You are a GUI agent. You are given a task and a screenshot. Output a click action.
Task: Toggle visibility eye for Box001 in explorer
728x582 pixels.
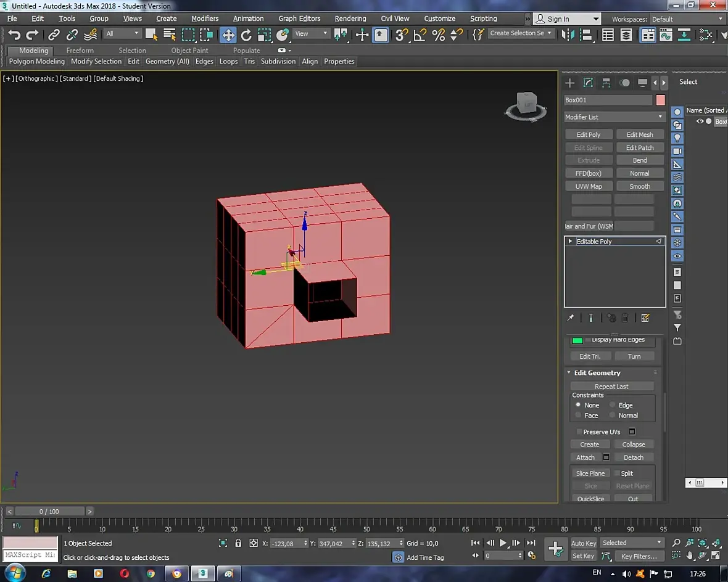click(700, 121)
